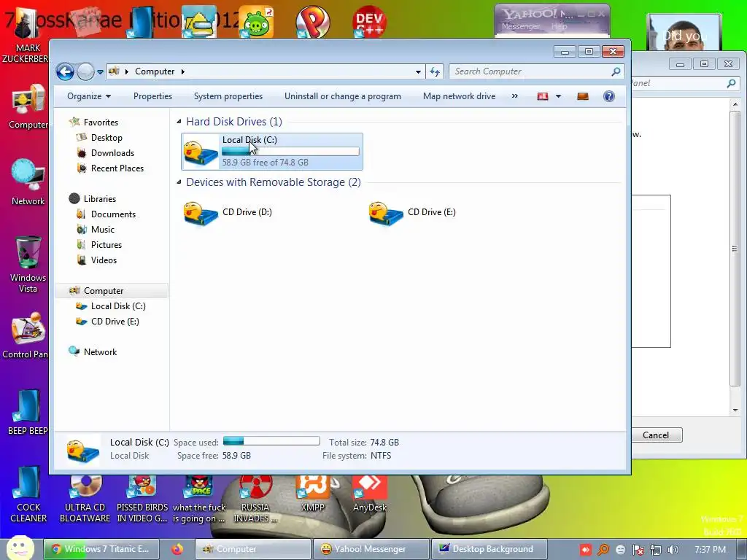747x560 pixels.
Task: Click Cancel in the background dialog
Action: coord(656,435)
